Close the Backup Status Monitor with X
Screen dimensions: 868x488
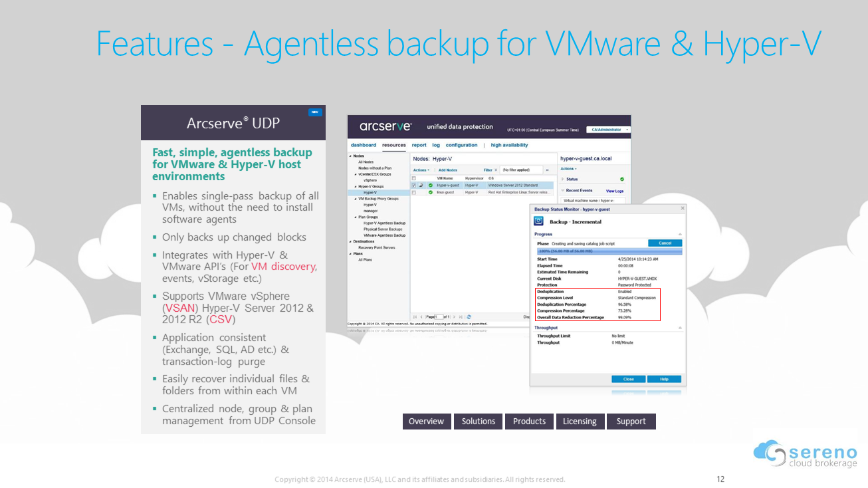point(682,209)
